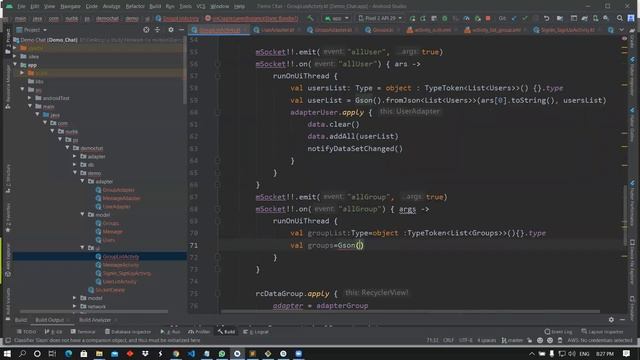Click the editor horizontal scrollbar
Viewport: 640px width, 360px height.
[x=410, y=312]
